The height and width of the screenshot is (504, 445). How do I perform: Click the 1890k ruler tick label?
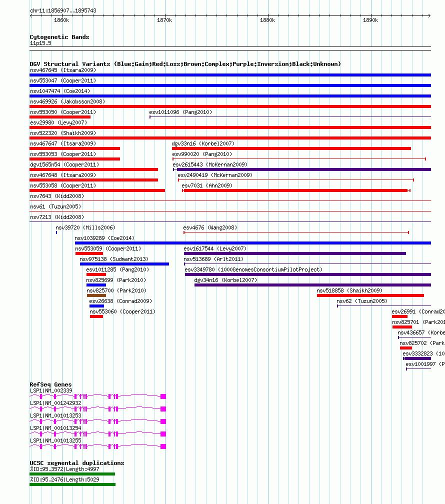pyautogui.click(x=370, y=20)
